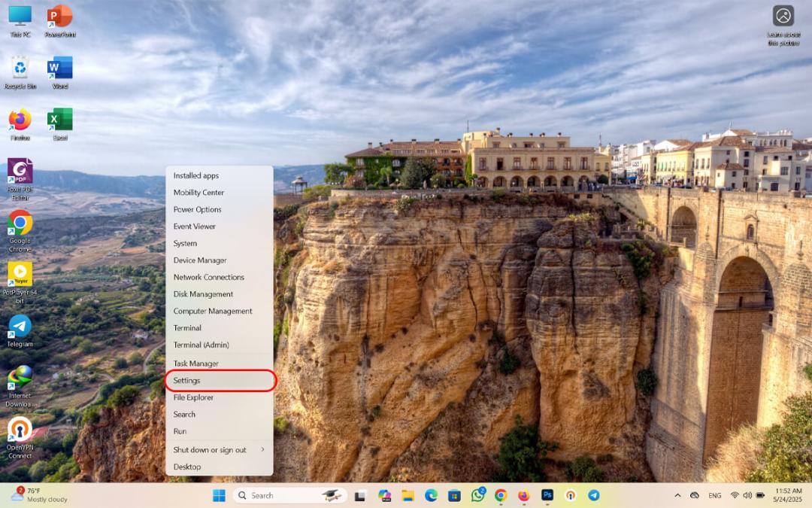Expand the Shut down or sign out submenu
This screenshot has width=812, height=508.
(x=219, y=450)
